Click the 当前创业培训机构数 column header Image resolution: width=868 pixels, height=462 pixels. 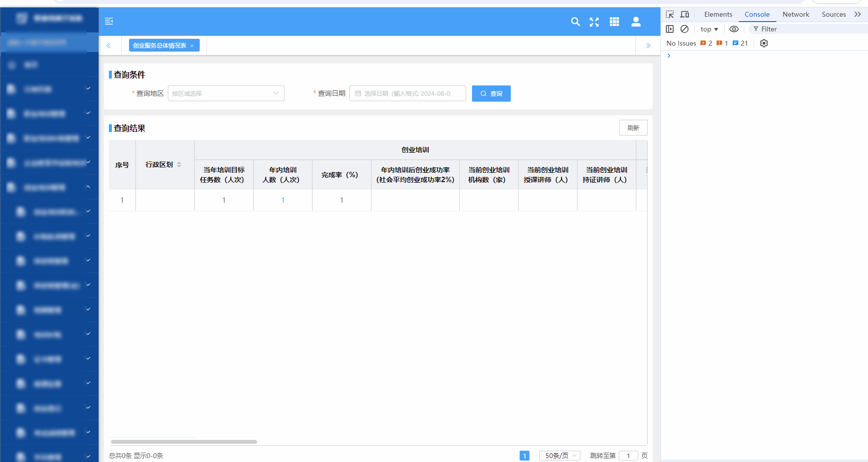tap(489, 175)
